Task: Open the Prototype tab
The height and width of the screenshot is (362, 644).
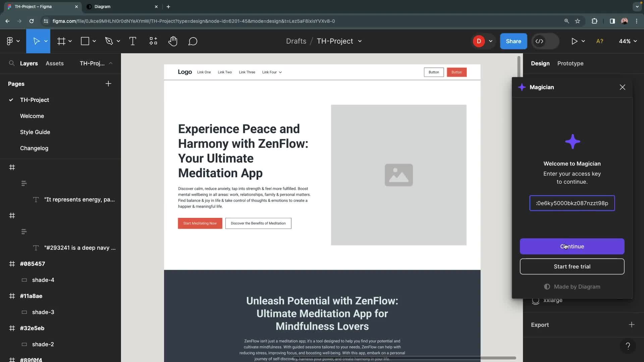Action: 570,63
